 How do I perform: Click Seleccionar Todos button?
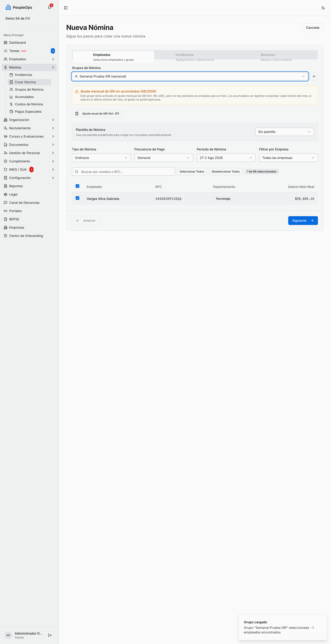click(x=192, y=171)
